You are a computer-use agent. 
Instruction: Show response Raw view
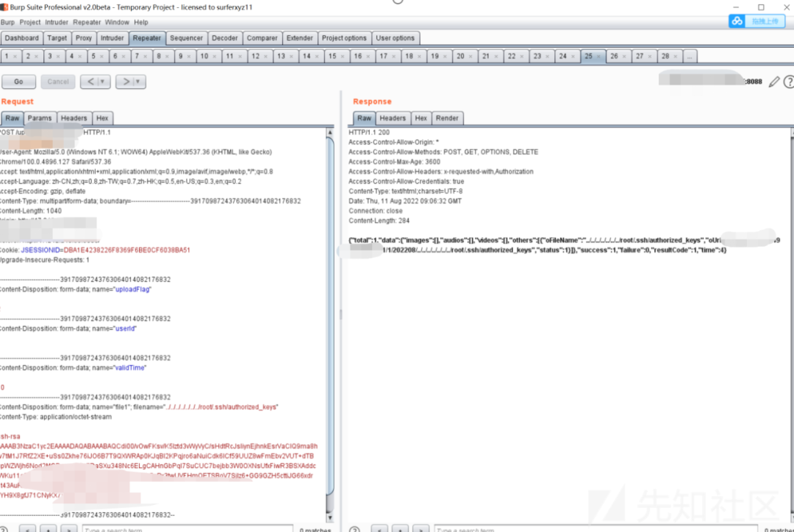[364, 118]
